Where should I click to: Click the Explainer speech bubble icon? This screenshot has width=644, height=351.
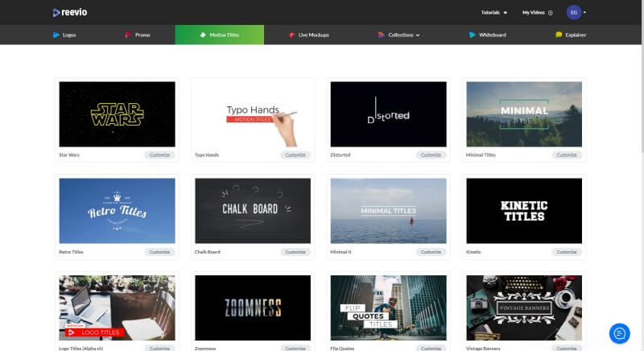click(x=559, y=35)
